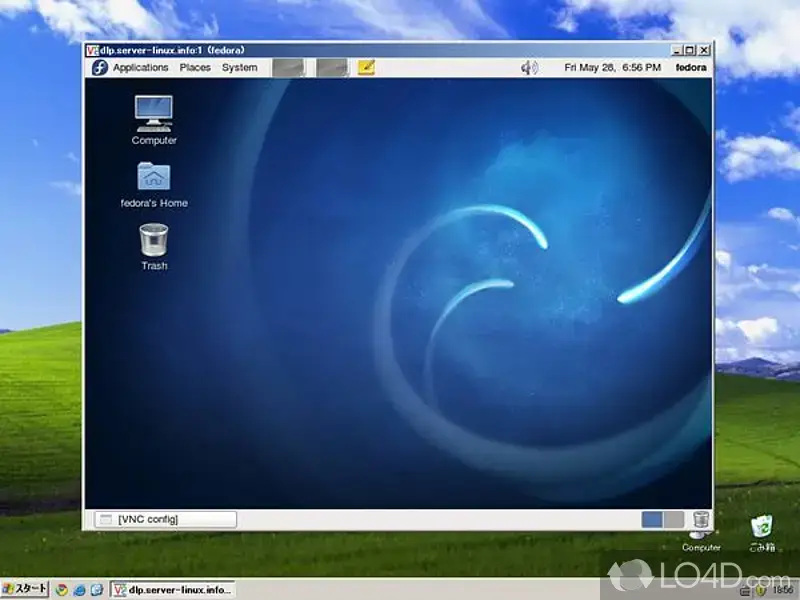Open the Windows desktop Computer icon

(701, 542)
